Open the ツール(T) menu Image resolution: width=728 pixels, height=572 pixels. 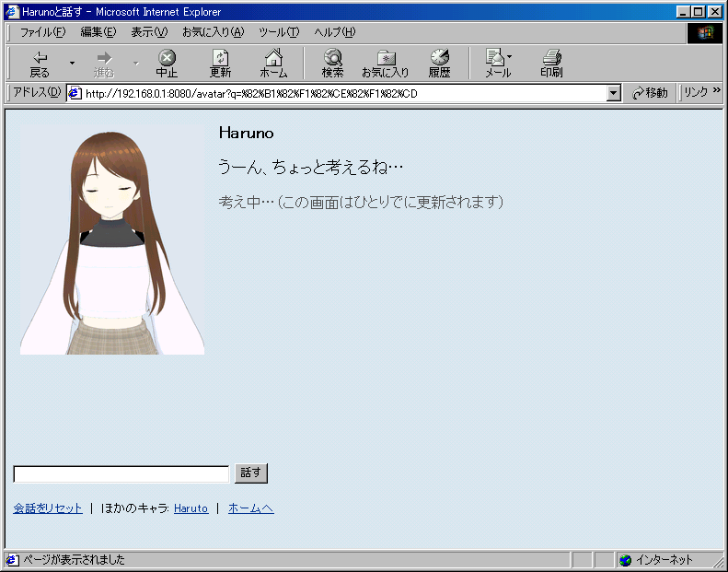click(x=279, y=32)
